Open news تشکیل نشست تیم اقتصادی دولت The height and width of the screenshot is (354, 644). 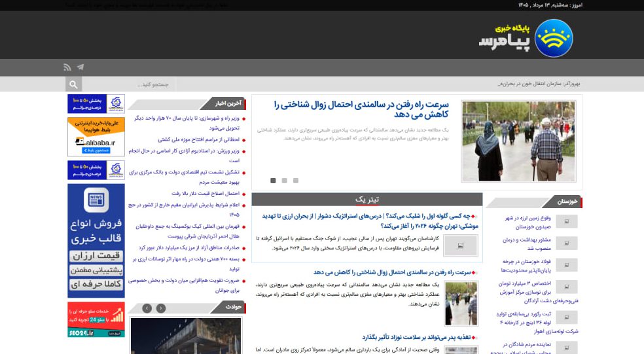click(x=184, y=177)
